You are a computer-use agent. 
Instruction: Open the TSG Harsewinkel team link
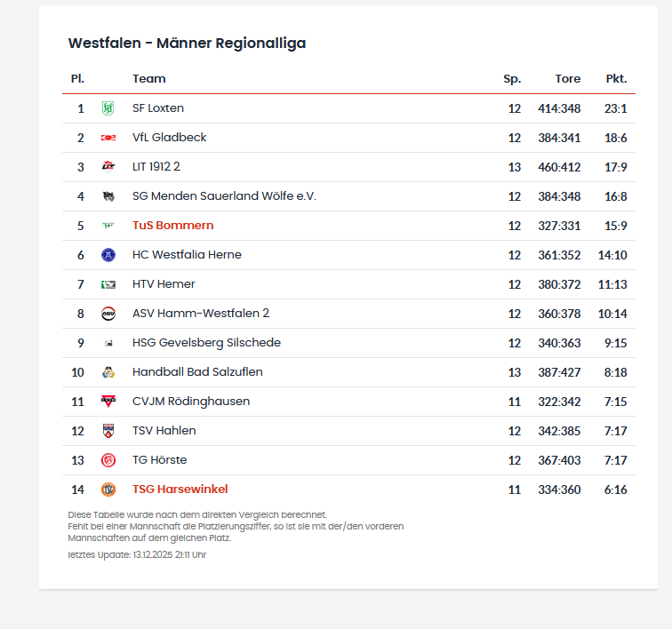pyautogui.click(x=180, y=490)
